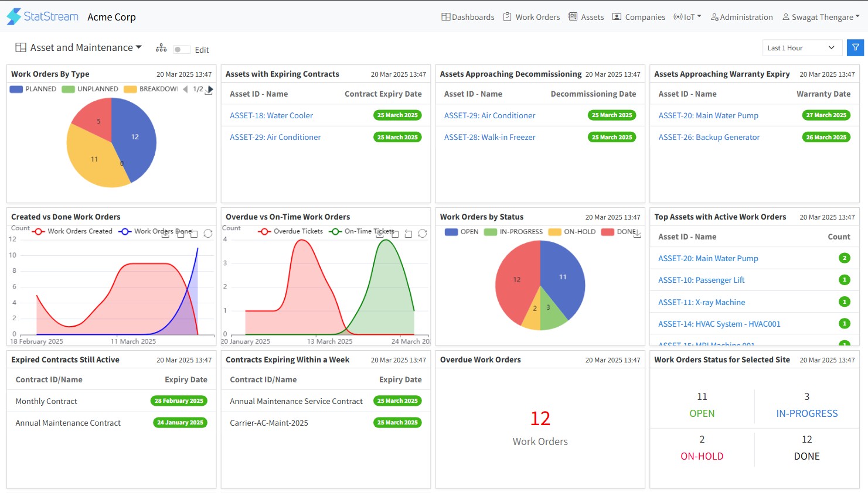Go to next legend page in Work Orders By Type
This screenshot has height=493, width=868.
pyautogui.click(x=210, y=89)
